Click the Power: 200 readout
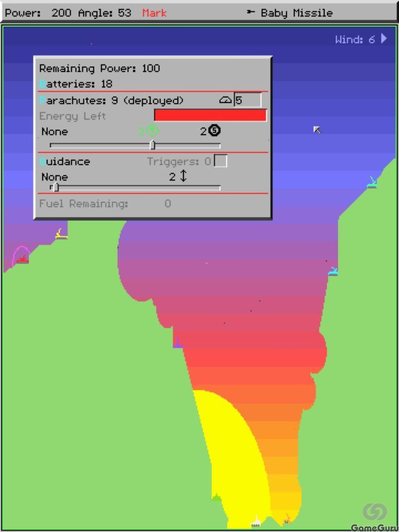399x532 pixels. click(x=39, y=13)
